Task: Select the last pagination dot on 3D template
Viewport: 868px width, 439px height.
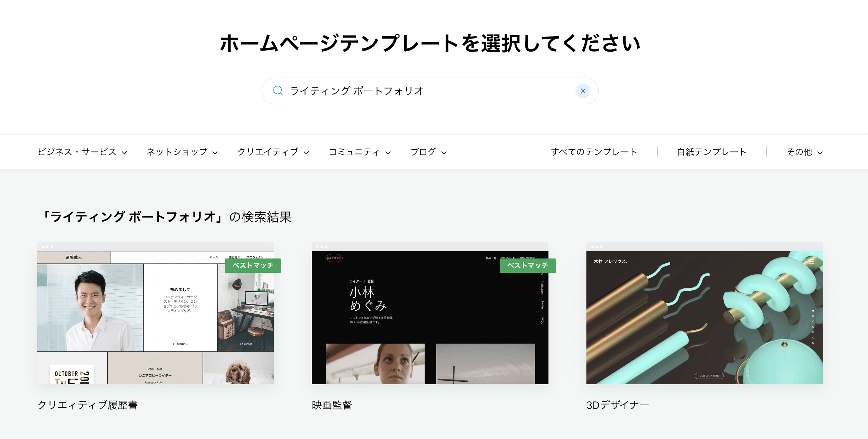Action: click(x=813, y=342)
